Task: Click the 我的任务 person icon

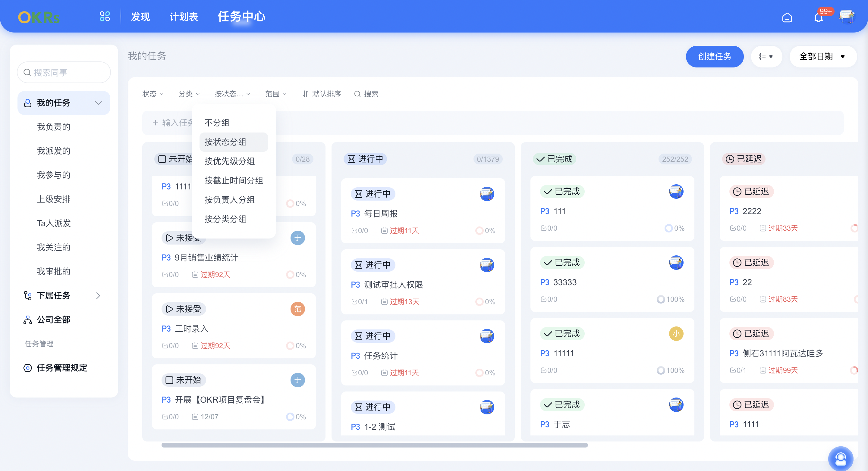Action: tap(28, 103)
